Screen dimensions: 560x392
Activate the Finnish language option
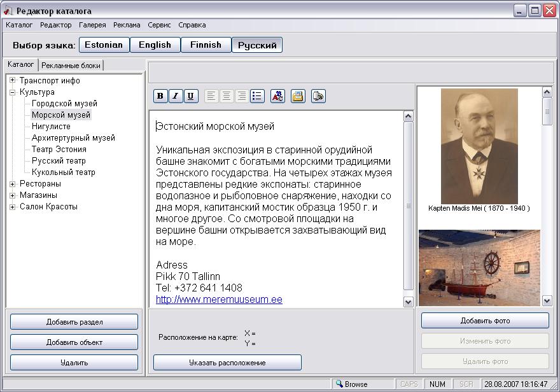click(x=206, y=45)
